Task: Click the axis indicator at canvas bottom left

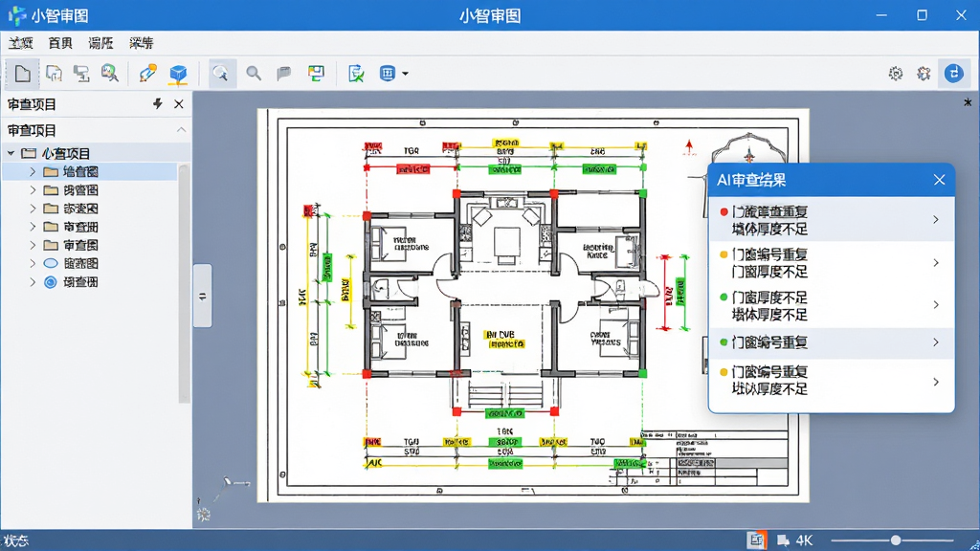Action: tap(230, 487)
